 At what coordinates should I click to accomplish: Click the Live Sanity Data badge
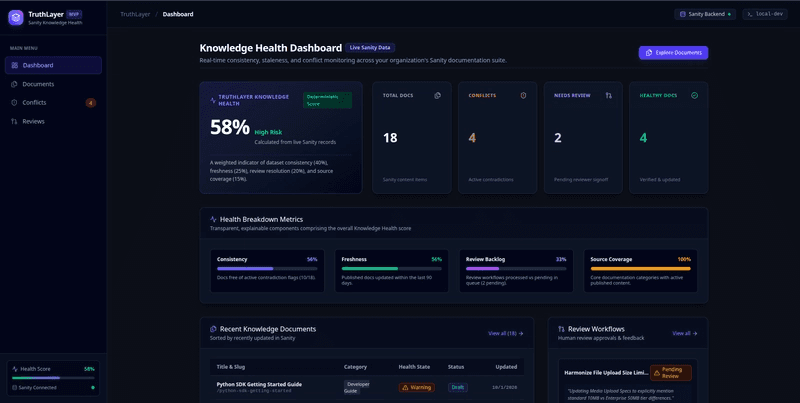pos(370,47)
